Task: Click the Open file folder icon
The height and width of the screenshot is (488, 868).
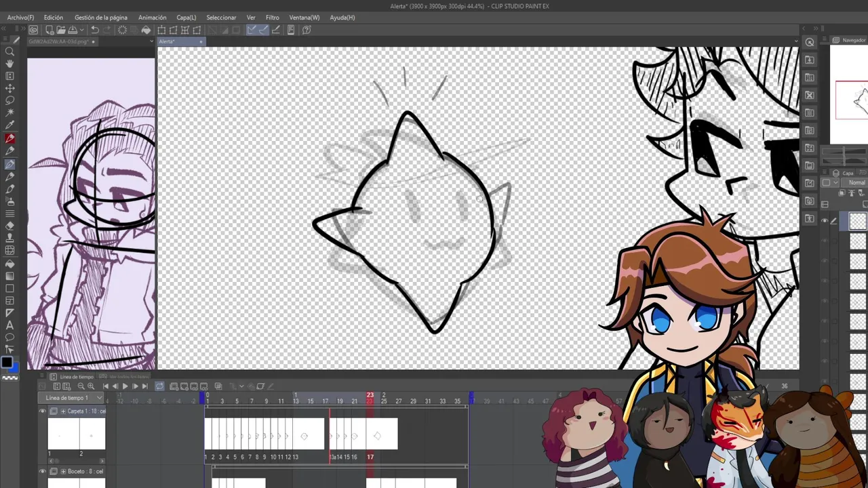Action: click(x=61, y=30)
